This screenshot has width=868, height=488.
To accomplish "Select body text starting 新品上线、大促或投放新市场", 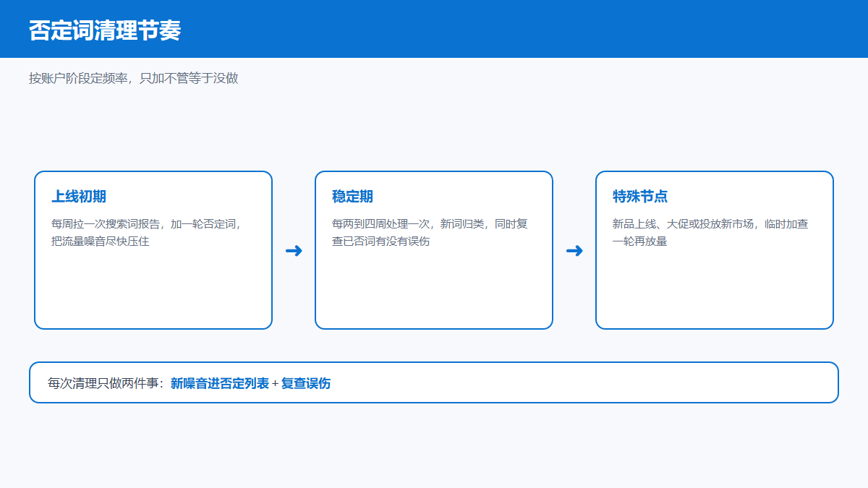I will [x=711, y=232].
